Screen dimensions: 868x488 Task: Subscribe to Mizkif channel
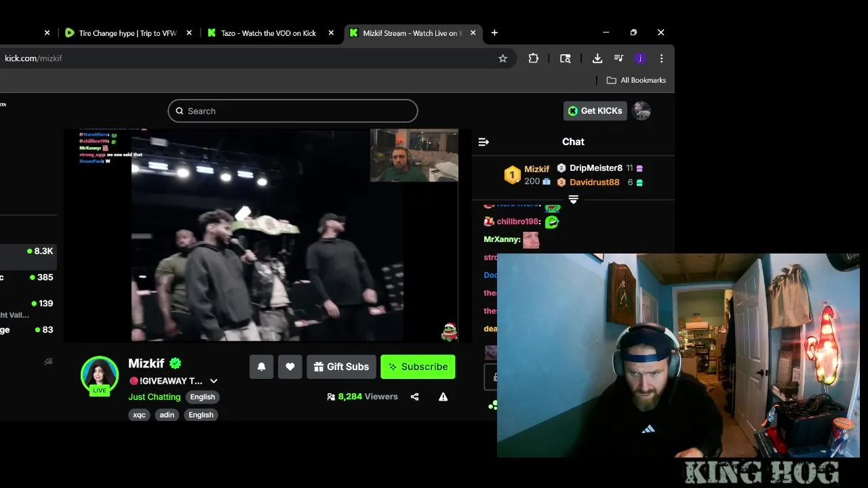point(418,367)
